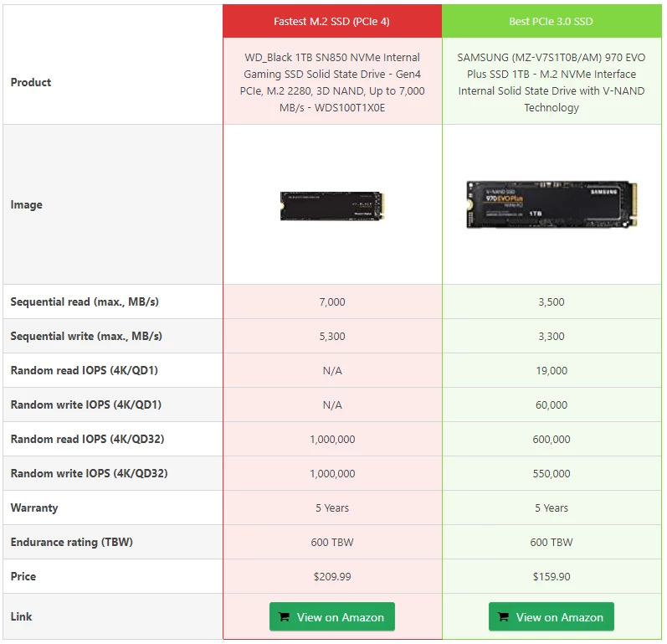Screen dimensions: 667x644
Task: Click the Random read IOPS (4K/QD32) label
Action: coord(87,439)
